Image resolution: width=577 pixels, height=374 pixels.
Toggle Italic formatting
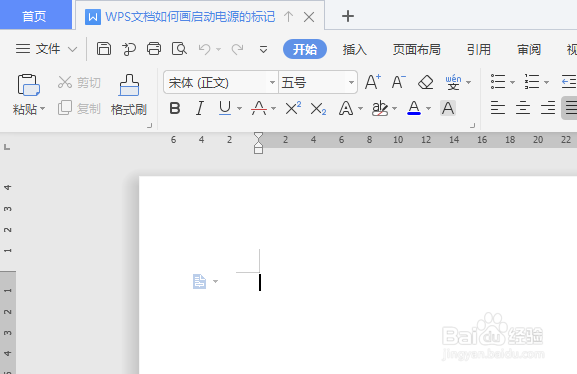[x=199, y=109]
